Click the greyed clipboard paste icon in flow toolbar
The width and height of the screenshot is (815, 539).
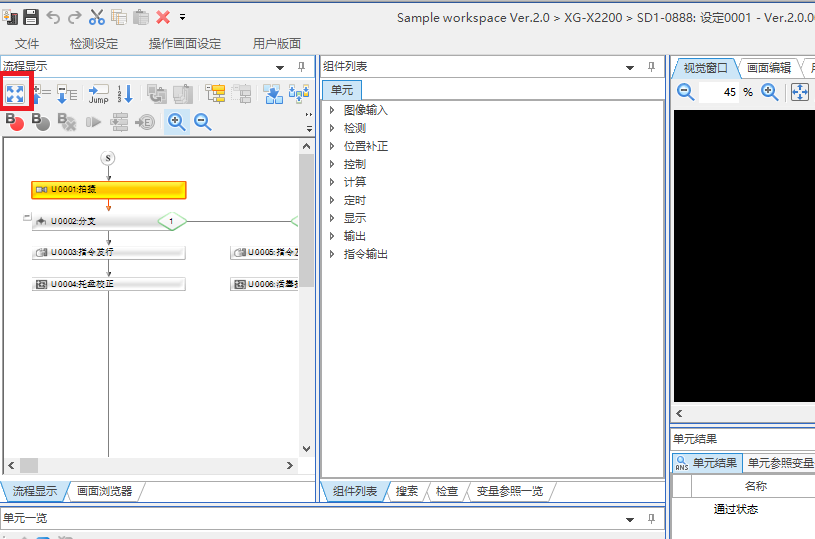(x=182, y=94)
